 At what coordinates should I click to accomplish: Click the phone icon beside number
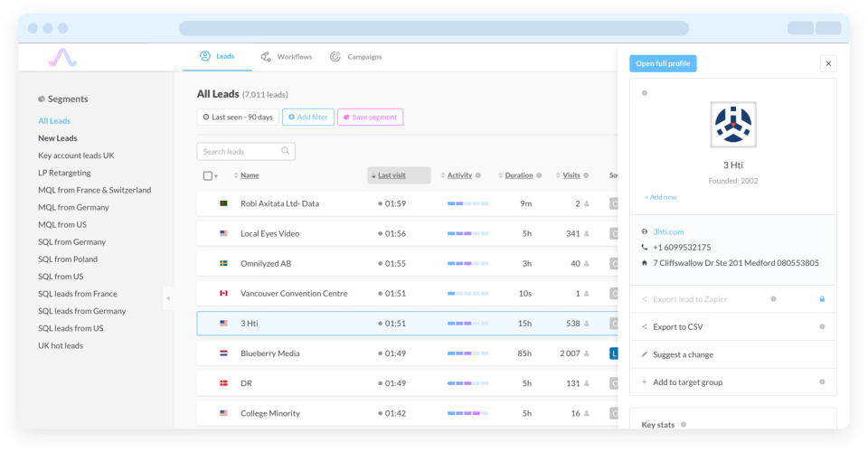coord(645,248)
